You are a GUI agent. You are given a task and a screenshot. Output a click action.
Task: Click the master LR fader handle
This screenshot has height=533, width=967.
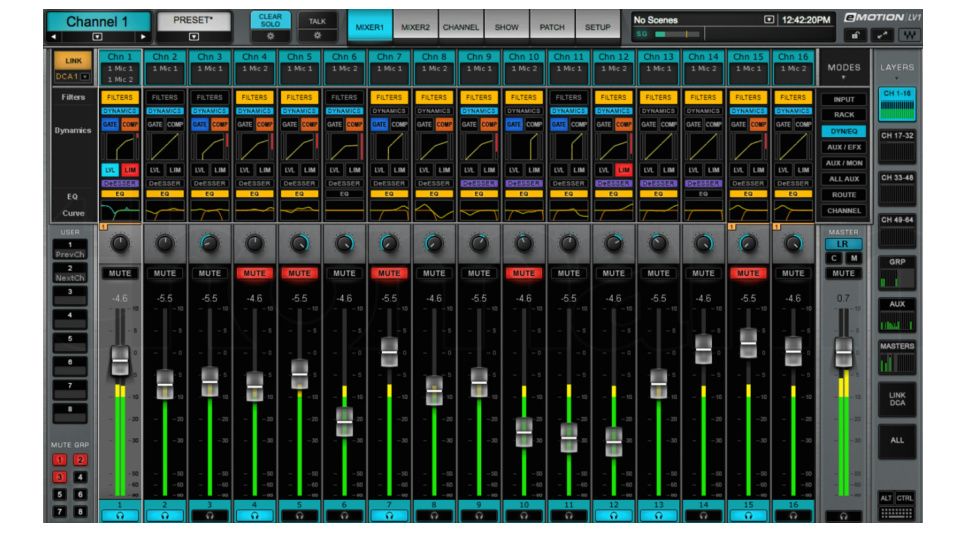843,352
